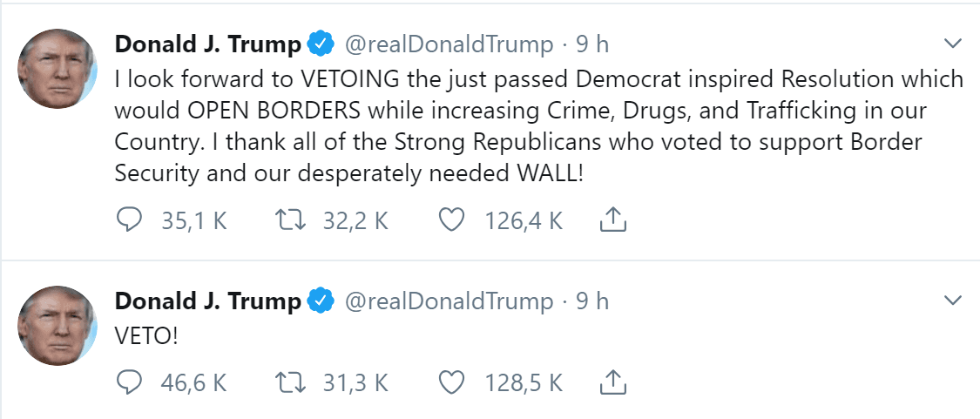The width and height of the screenshot is (980, 419).
Task: Like the tweet with 126,4 K likes
Action: click(451, 220)
